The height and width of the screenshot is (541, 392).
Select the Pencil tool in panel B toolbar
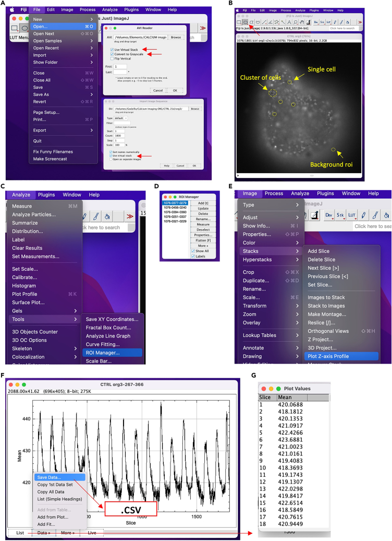click(335, 22)
